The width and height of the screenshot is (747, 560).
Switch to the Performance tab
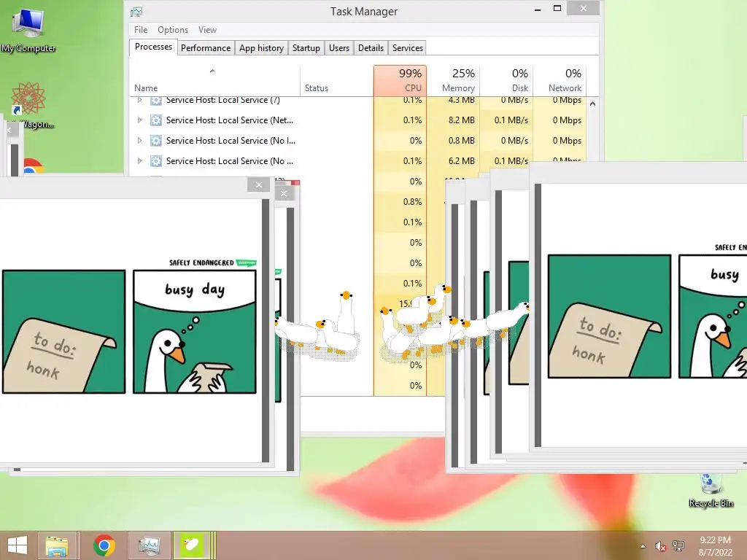(206, 48)
